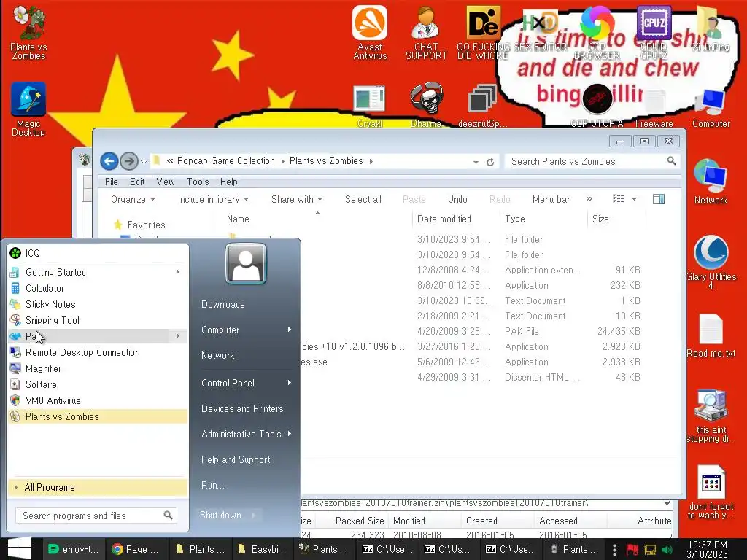The width and height of the screenshot is (747, 560).
Task: Open Calculator from Start menu
Action: click(x=98, y=288)
